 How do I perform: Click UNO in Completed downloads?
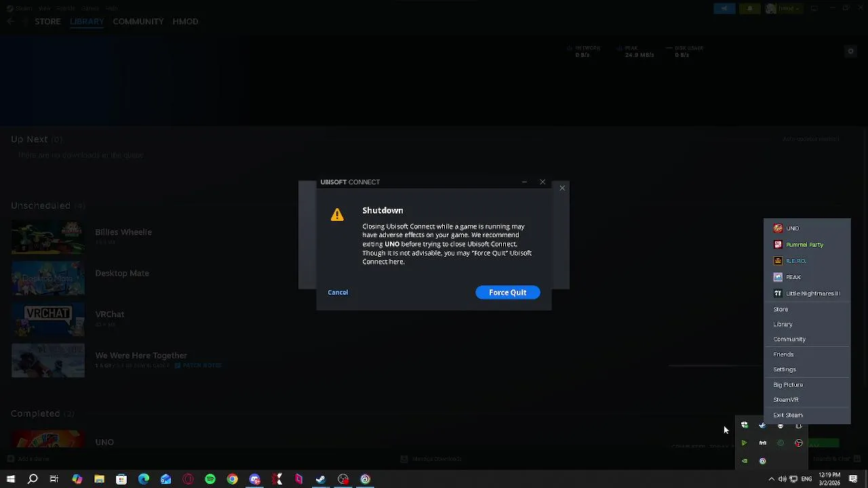104,442
